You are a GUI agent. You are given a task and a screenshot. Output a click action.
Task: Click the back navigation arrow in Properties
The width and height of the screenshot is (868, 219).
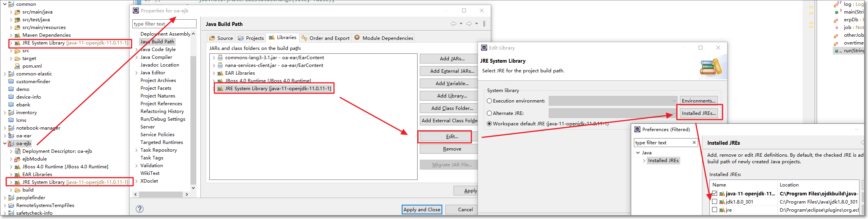453,24
